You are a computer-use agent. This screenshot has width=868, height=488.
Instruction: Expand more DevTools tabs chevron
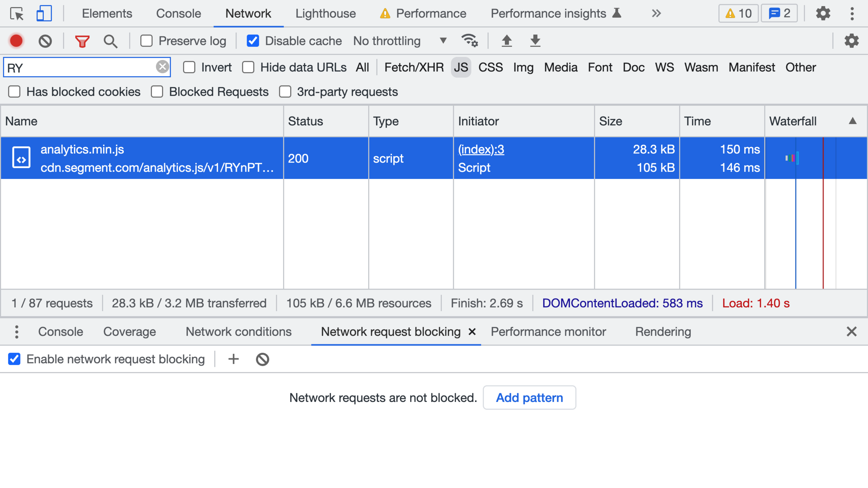(x=656, y=14)
